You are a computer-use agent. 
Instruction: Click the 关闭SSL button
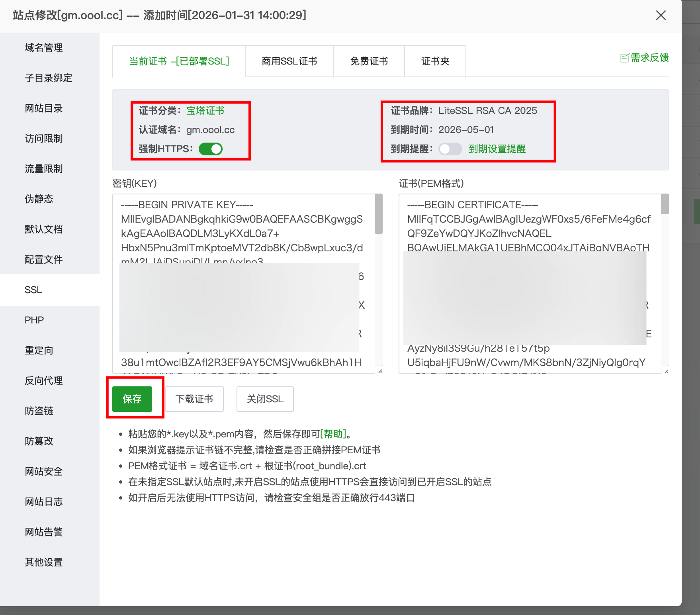[264, 399]
